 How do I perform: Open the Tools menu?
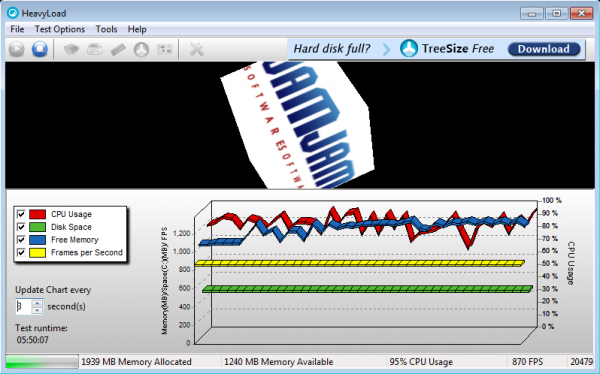pos(106,29)
